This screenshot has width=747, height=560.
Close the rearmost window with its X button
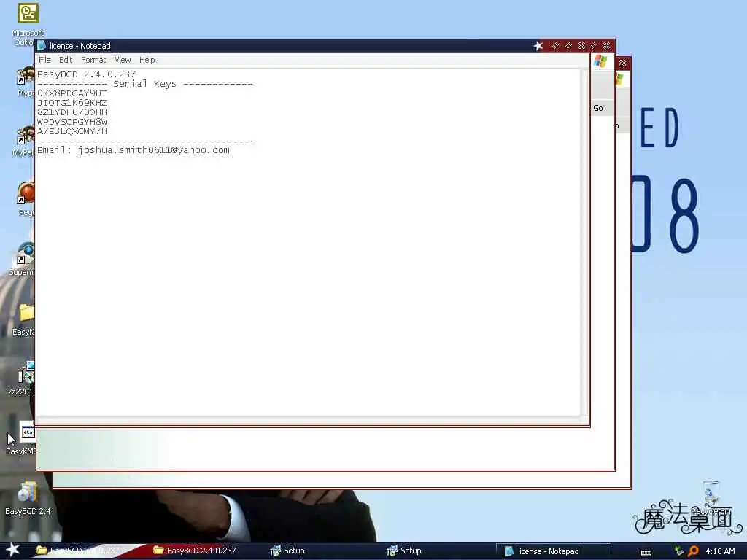(x=622, y=63)
